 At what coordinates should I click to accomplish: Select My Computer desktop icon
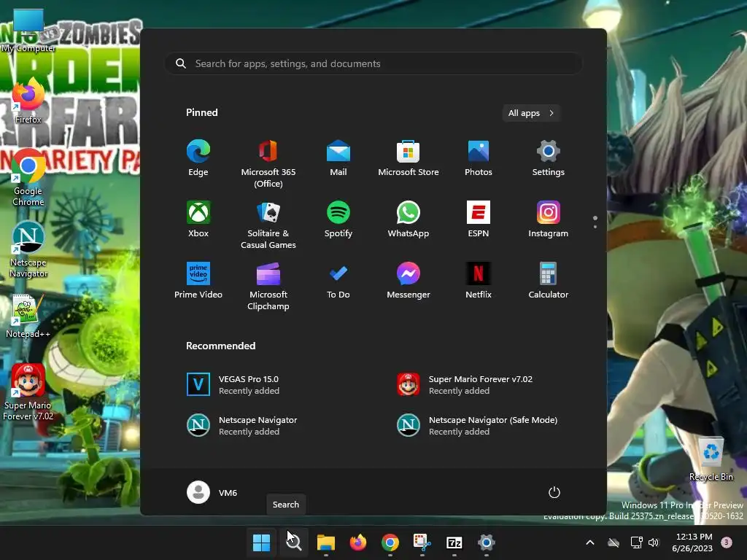[28, 31]
